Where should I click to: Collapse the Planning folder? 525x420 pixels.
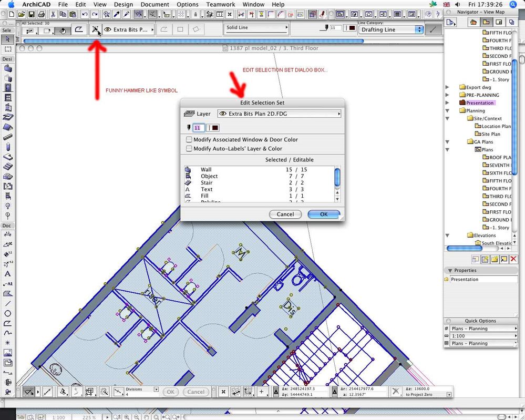click(447, 110)
